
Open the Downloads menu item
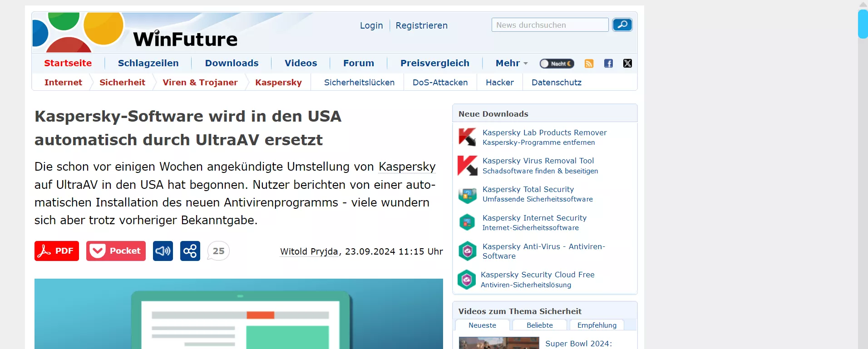[x=232, y=63]
